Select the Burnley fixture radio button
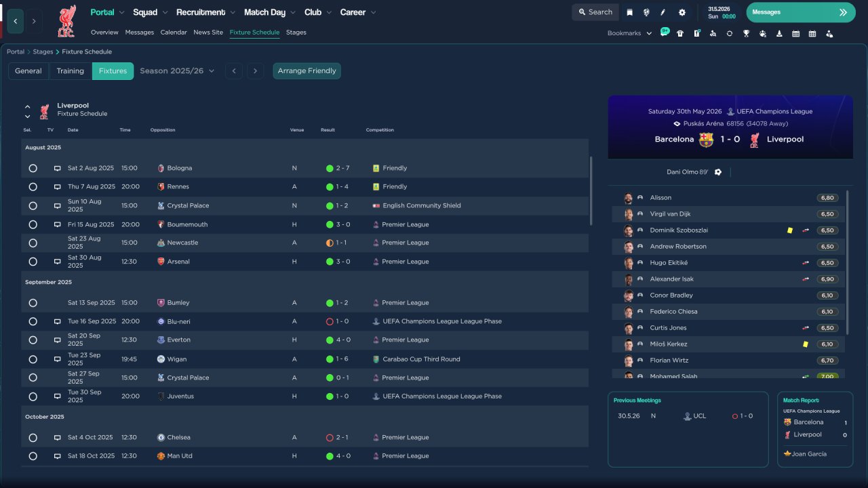This screenshot has height=488, width=868. coord(33,303)
